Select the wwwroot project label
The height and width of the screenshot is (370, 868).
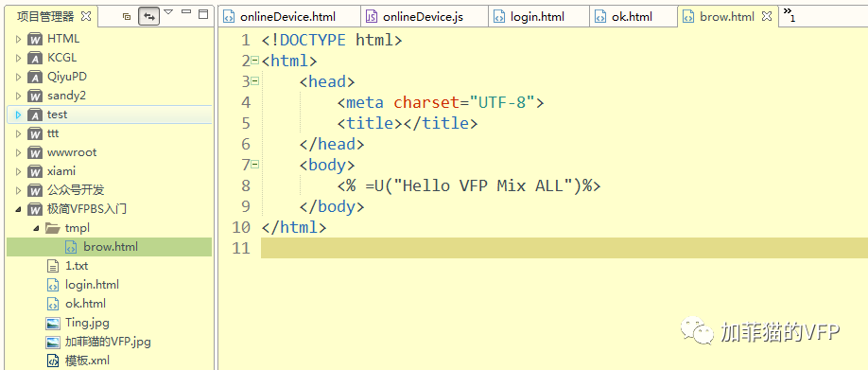(72, 152)
